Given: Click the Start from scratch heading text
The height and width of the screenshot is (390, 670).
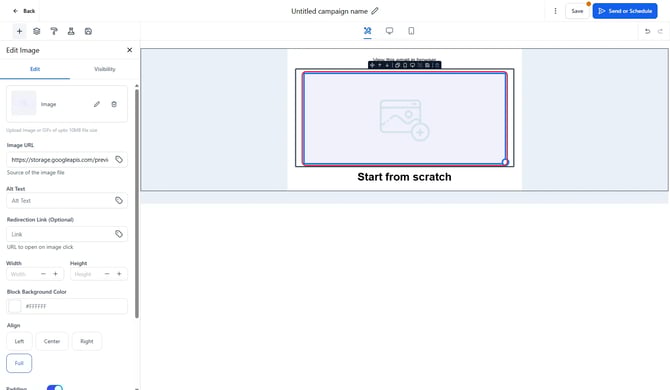Looking at the screenshot, I should 404,177.
